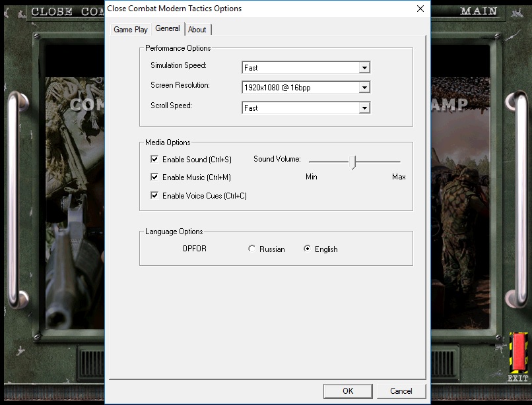
Task: Confirm settings with the OK button
Action: coord(348,391)
